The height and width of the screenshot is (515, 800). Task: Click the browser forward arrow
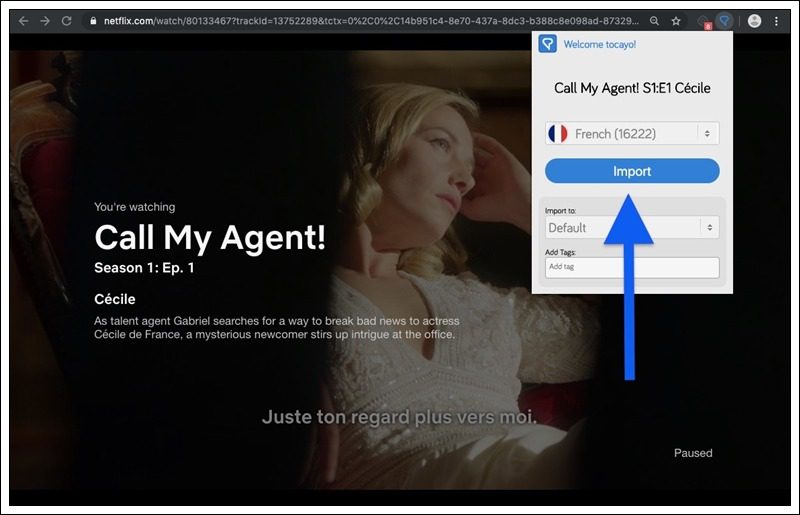(x=44, y=20)
